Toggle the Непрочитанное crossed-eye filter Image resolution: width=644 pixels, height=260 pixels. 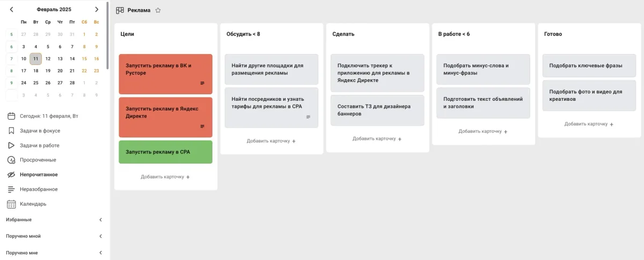[x=11, y=175]
